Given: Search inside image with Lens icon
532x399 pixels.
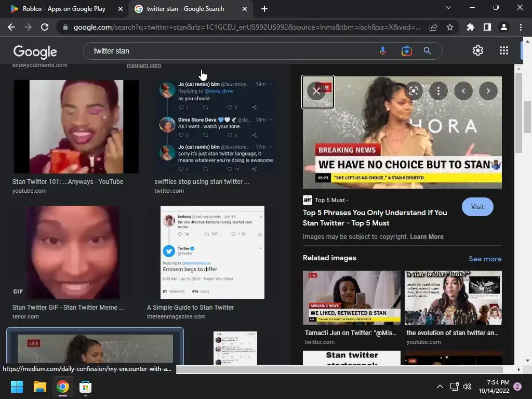Looking at the screenshot, I should [413, 91].
